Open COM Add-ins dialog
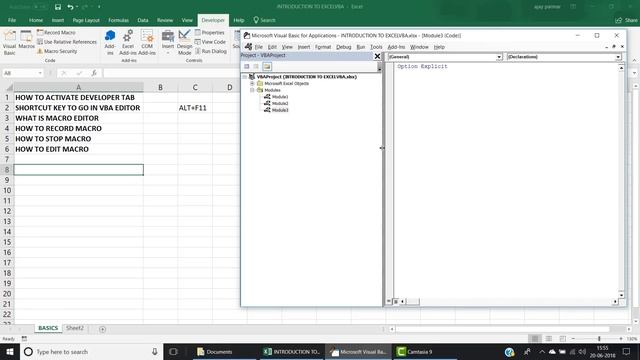Viewport: 640px width, 360px height. click(147, 42)
